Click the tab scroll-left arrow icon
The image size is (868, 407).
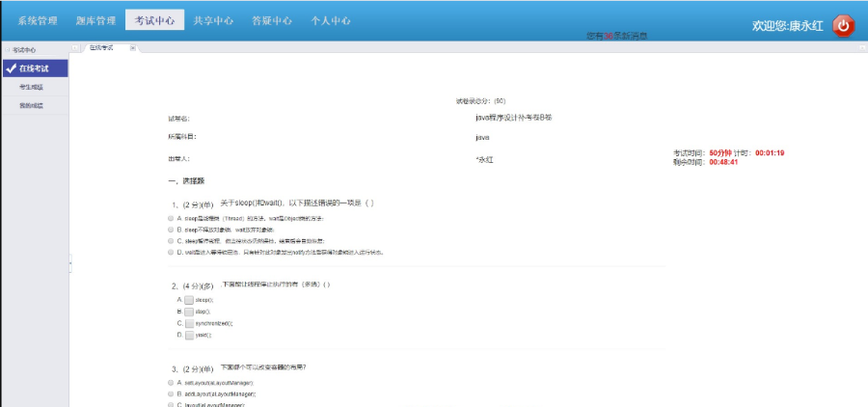click(x=75, y=48)
